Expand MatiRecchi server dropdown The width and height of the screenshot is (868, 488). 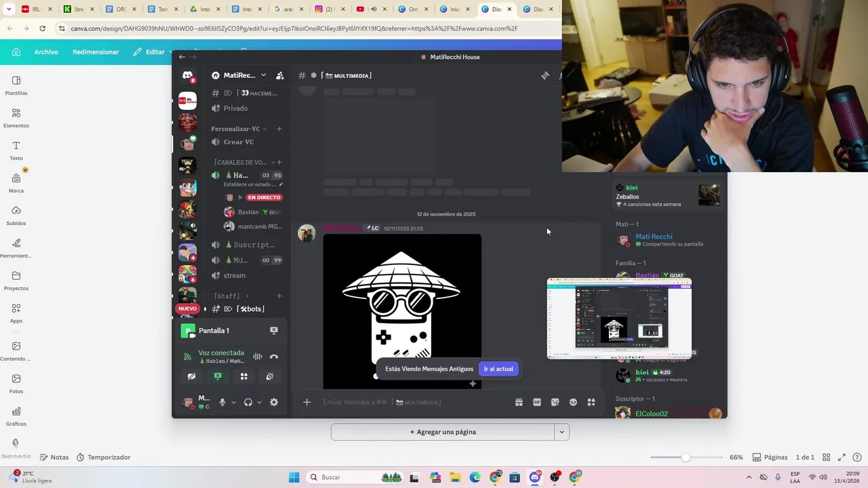click(263, 75)
